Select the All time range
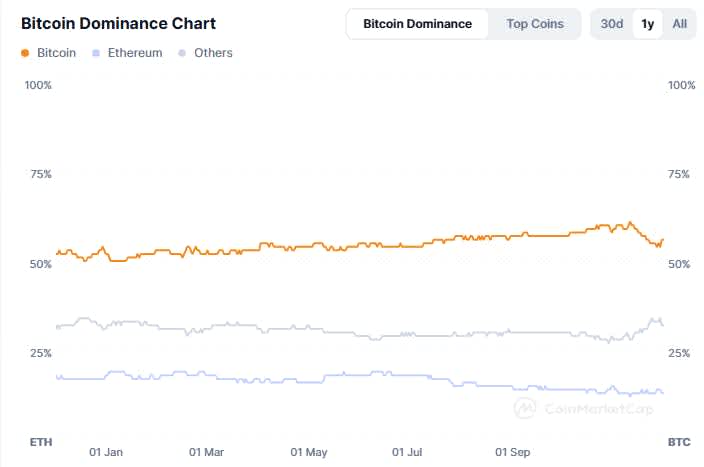Screen dimensions: 704x467 coord(680,24)
